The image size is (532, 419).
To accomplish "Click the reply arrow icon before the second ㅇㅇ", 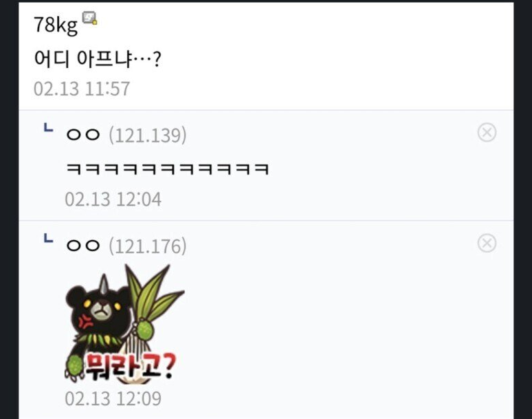I will [48, 238].
